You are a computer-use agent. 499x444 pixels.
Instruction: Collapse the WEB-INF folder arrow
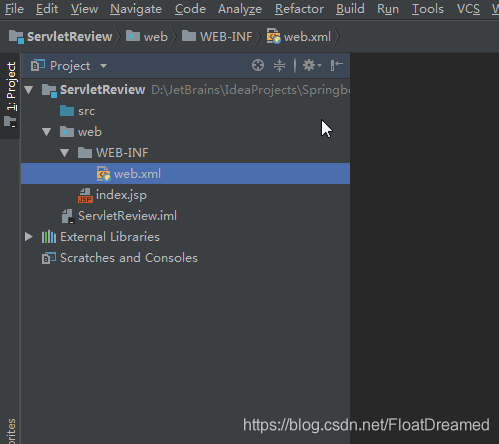65,153
